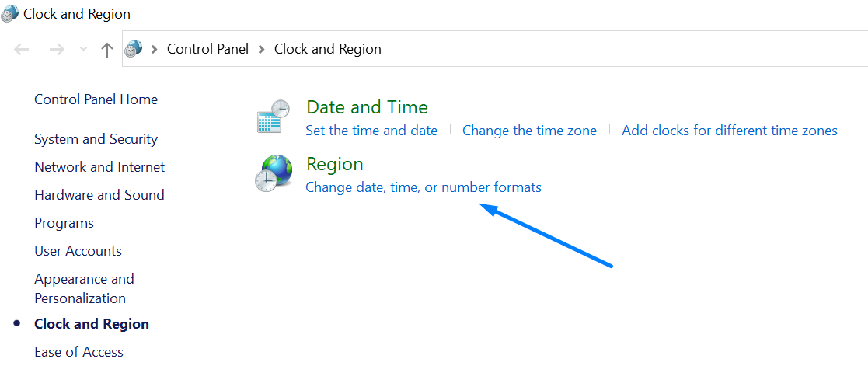Open Add clocks for different time zones
868x380 pixels.
coord(729,131)
